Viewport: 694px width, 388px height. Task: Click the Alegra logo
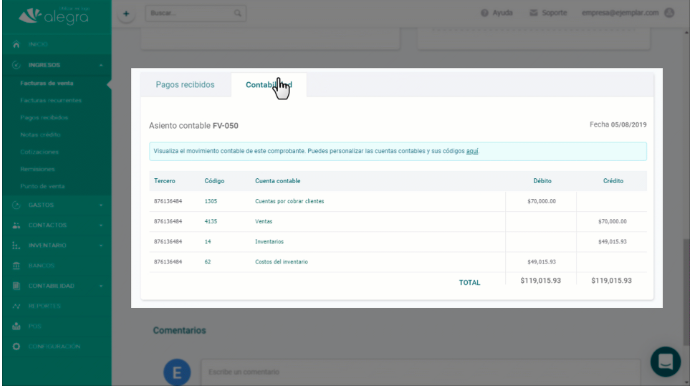click(x=54, y=16)
